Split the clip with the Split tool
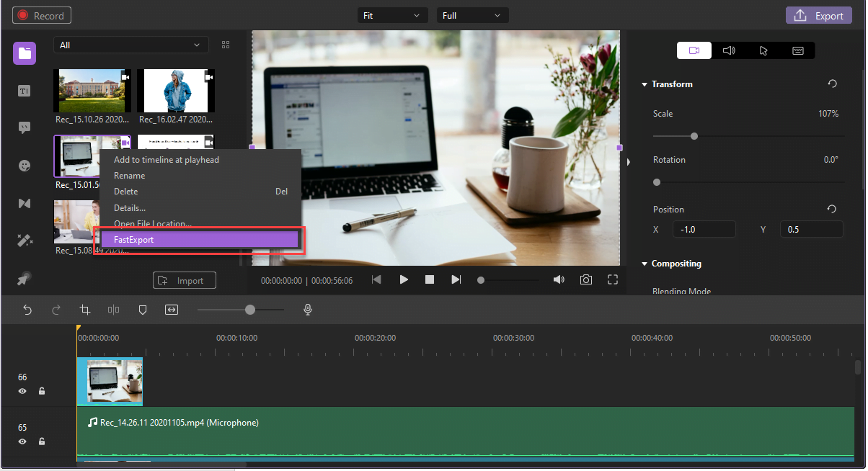The height and width of the screenshot is (471, 868). point(114,310)
